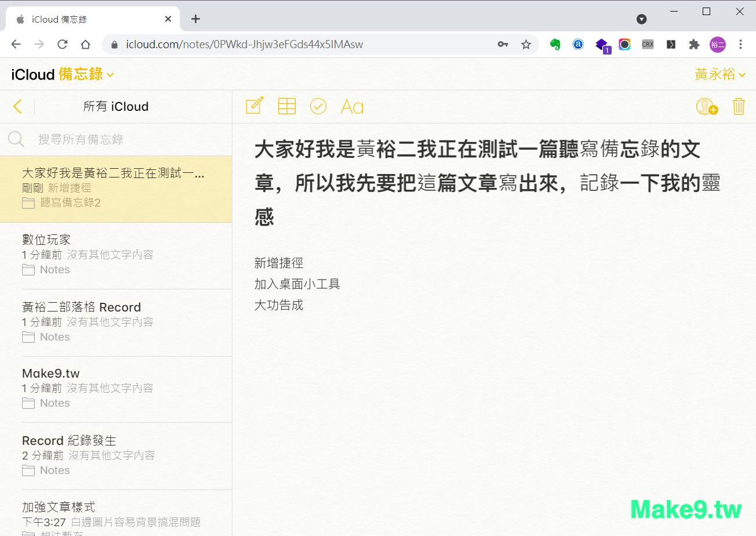This screenshot has width=756, height=536.
Task: Click folder icon beside 聽寫備忘錄2
Action: point(28,202)
